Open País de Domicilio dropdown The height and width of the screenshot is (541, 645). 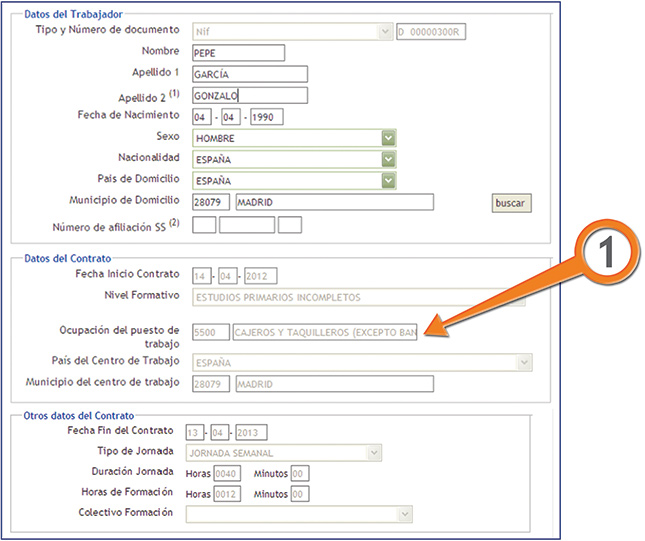coord(388,181)
